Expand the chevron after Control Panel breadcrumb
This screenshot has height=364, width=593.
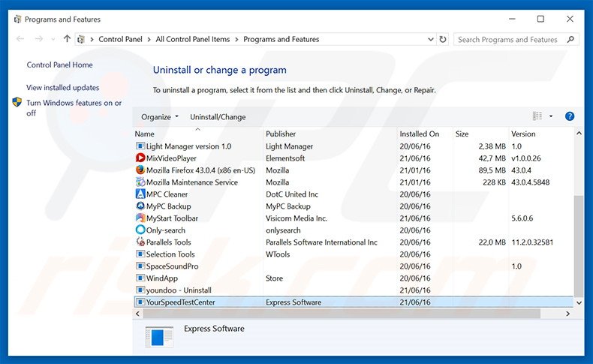pos(149,39)
